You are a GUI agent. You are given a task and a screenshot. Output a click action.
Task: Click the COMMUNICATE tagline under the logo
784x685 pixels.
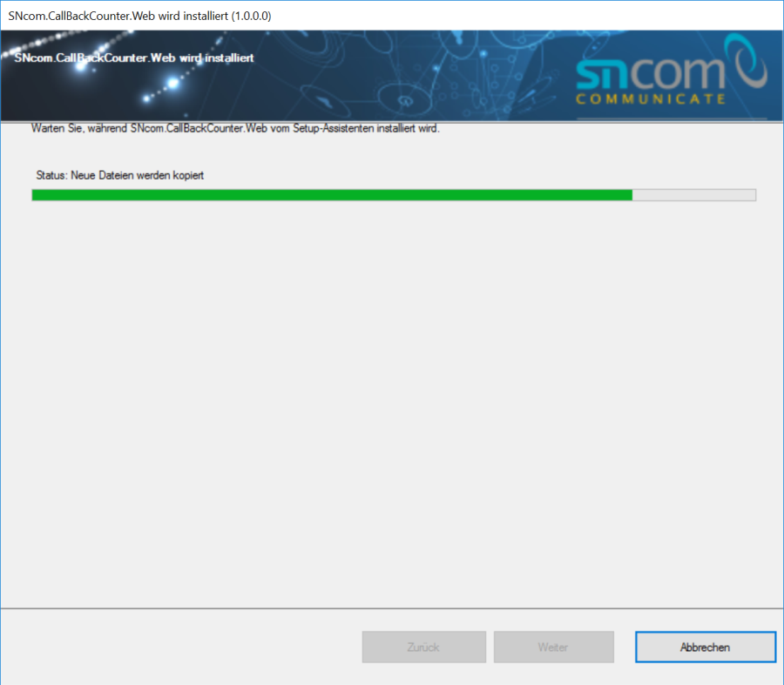651,99
